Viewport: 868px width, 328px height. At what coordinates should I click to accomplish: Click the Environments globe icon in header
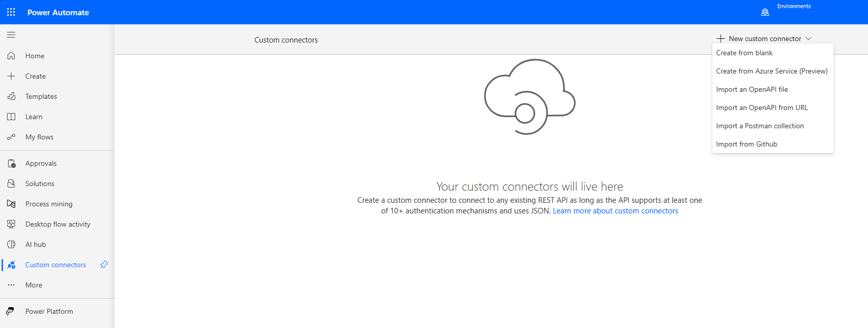tap(765, 12)
